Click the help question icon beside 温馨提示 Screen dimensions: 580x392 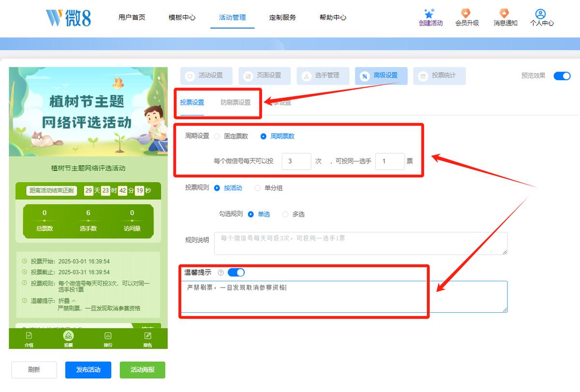[x=221, y=273]
